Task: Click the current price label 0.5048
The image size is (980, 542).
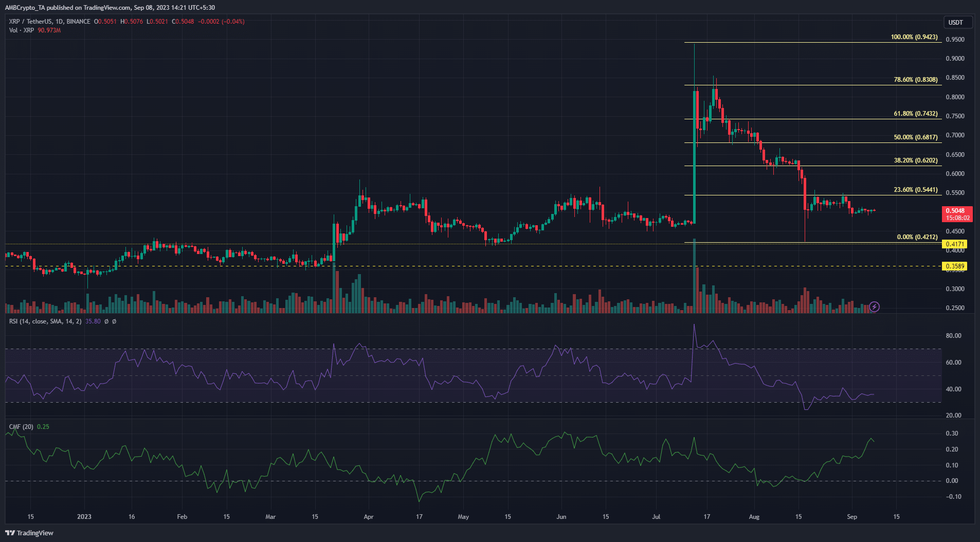Action: click(957, 211)
